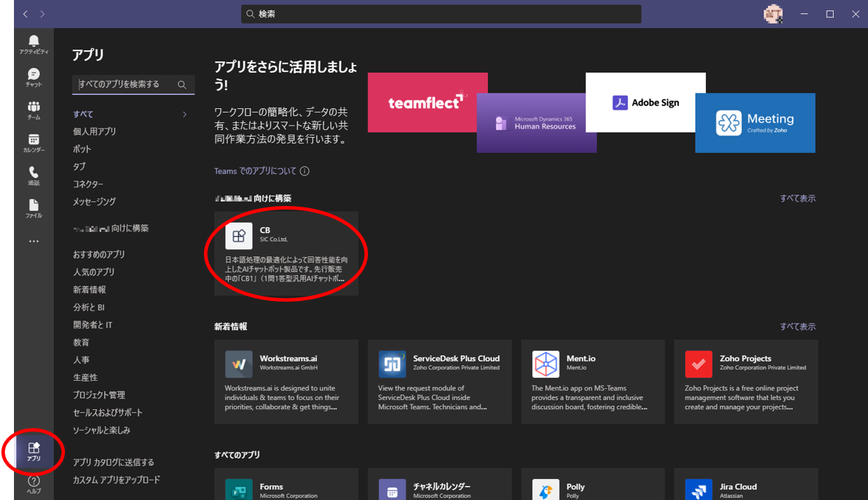Select the ボット category in the app list

82,149
